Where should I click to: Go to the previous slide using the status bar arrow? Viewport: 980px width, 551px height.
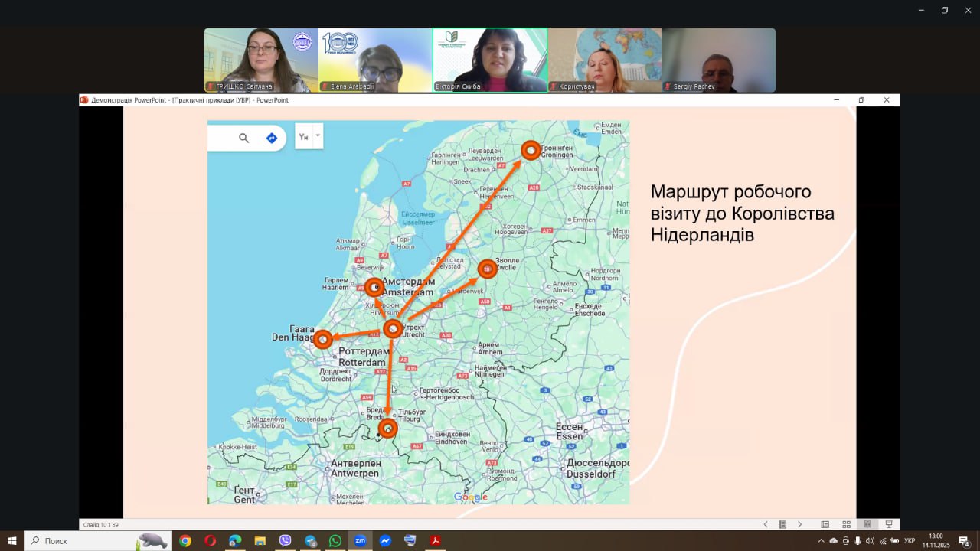(766, 524)
